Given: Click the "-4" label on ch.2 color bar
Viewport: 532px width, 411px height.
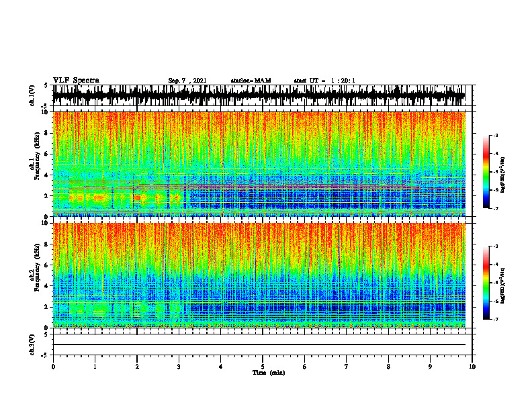Looking at the screenshot, I should click(496, 265).
